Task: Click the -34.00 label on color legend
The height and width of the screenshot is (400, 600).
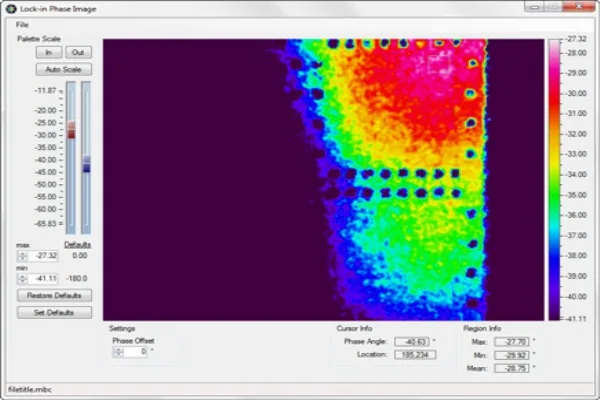Action: pos(576,174)
